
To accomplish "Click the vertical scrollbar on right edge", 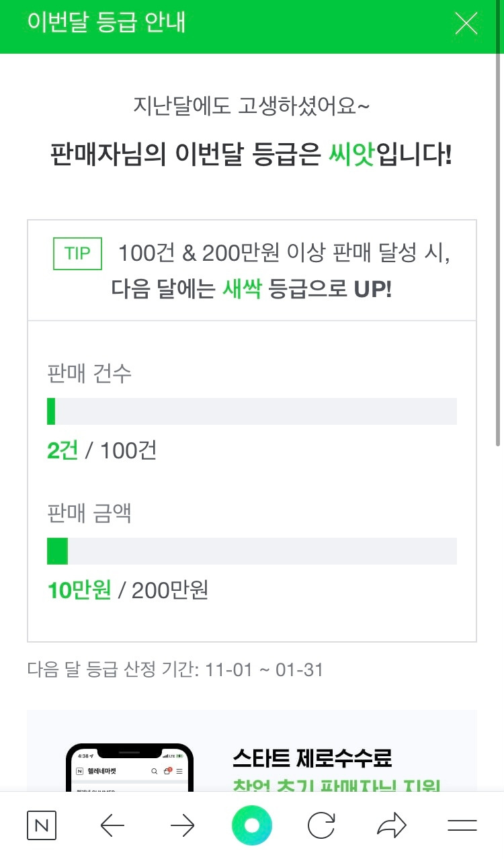I will [498, 269].
